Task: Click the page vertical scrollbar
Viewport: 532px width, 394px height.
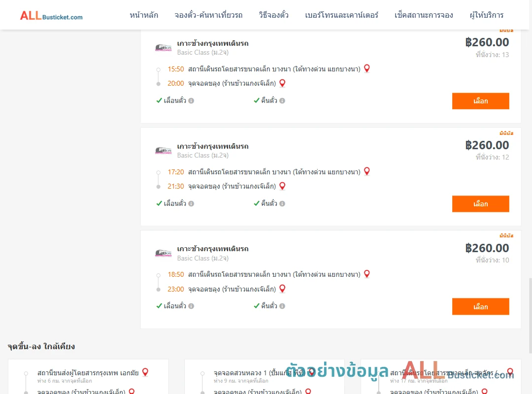Action: tap(530, 316)
